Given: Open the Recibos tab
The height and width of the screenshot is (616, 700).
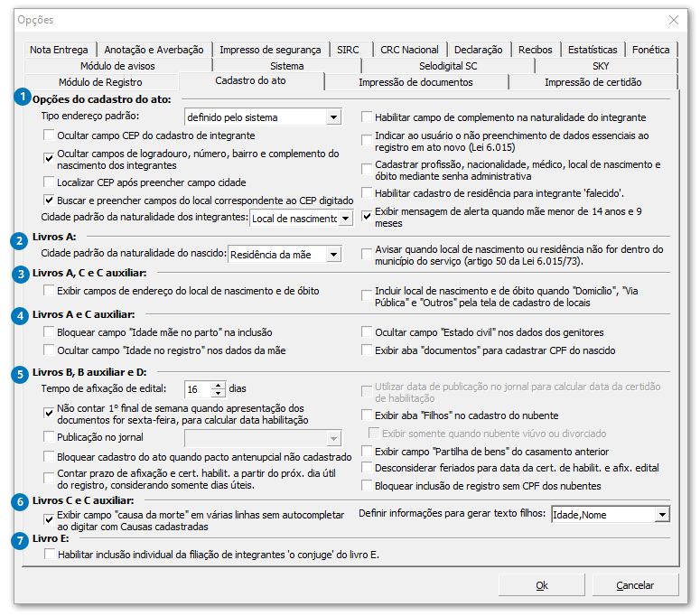Looking at the screenshot, I should [x=536, y=50].
